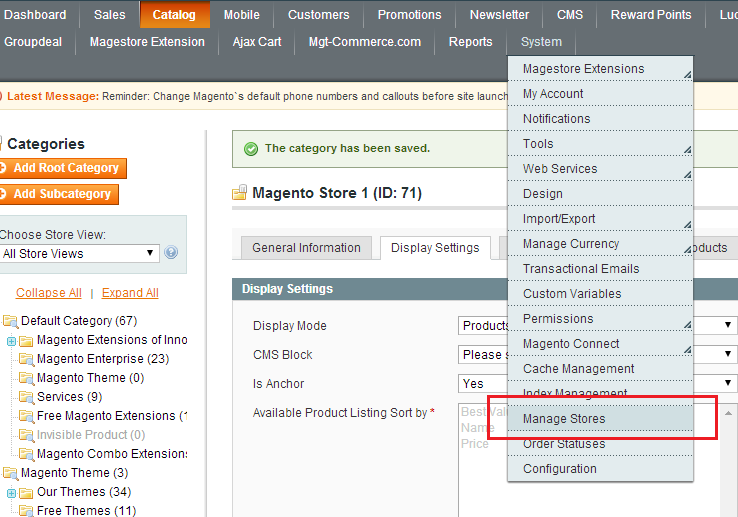Open the Is Anchor dropdown
738x517 pixels.
coord(728,383)
